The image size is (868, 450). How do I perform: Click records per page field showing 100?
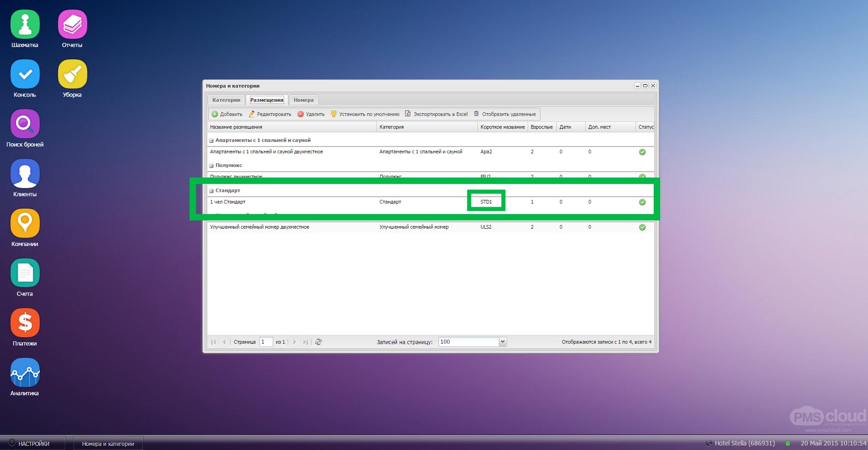tap(469, 342)
